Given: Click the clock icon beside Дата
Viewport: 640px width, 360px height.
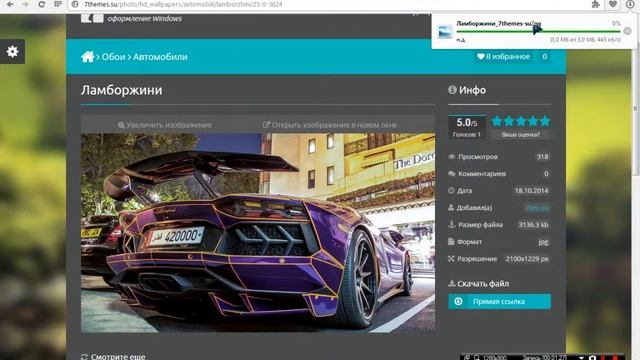Looking at the screenshot, I should tap(451, 191).
